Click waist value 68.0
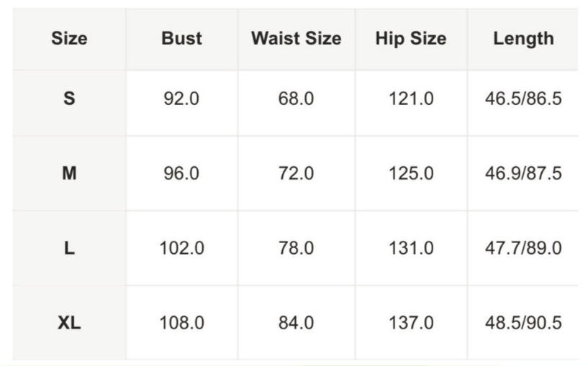Viewport: 588px width, 366px height. [296, 99]
